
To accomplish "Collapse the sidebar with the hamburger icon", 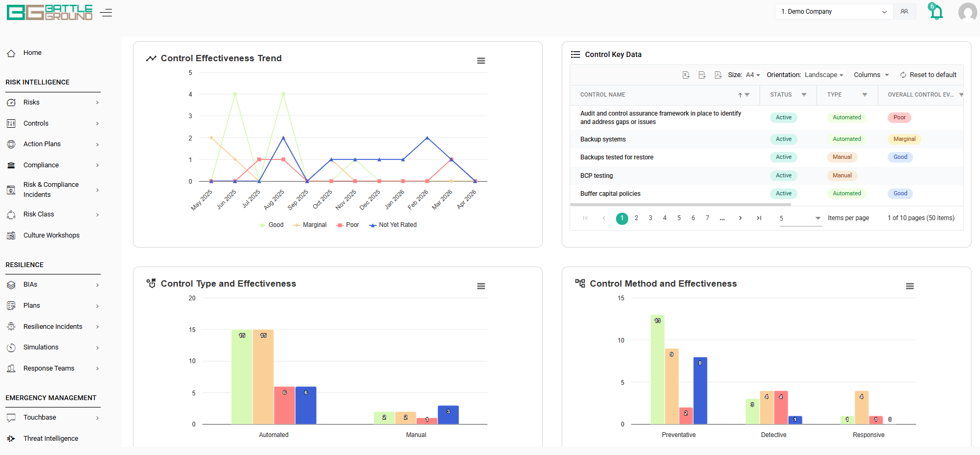I will click(106, 13).
